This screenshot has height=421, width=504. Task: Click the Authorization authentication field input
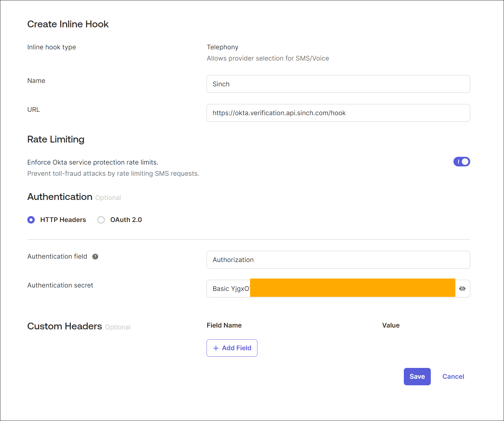(338, 260)
